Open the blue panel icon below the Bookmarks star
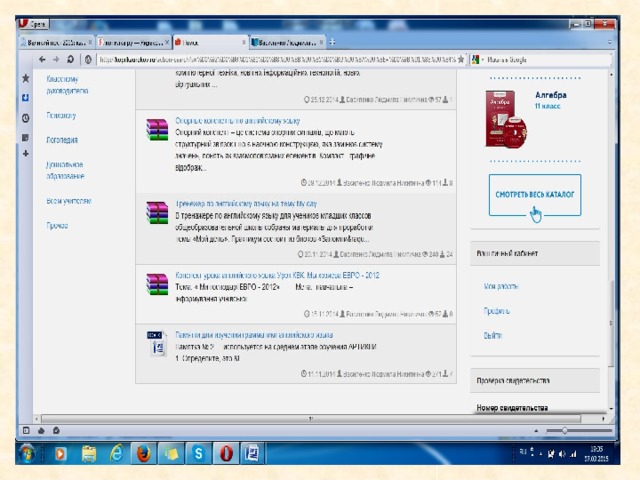The width and height of the screenshot is (640, 480). [26, 98]
